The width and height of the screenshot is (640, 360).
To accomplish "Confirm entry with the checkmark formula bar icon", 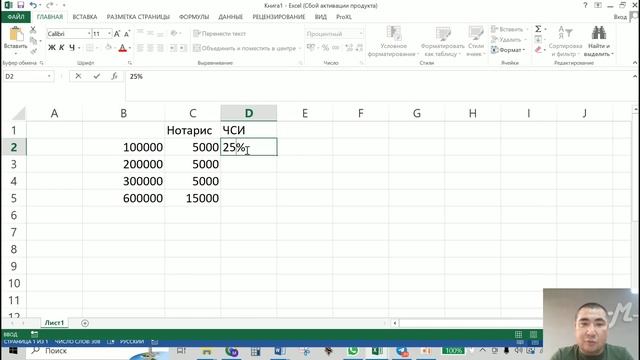I will click(x=97, y=76).
